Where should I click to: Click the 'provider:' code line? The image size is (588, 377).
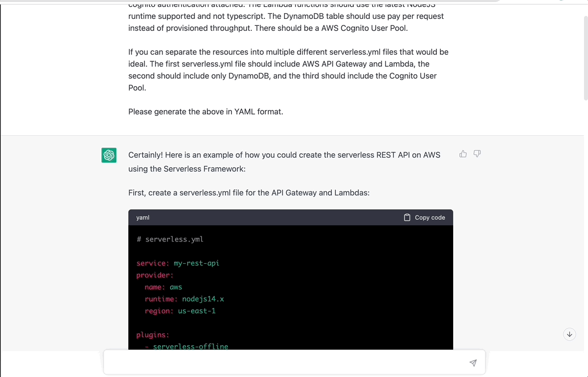click(x=155, y=275)
